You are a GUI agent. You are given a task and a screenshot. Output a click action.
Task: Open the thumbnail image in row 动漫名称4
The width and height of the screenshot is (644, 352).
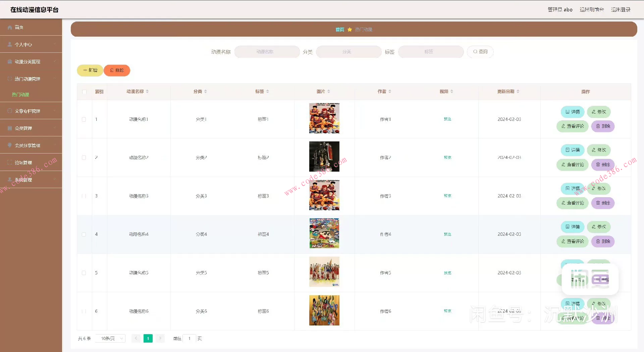click(x=324, y=233)
